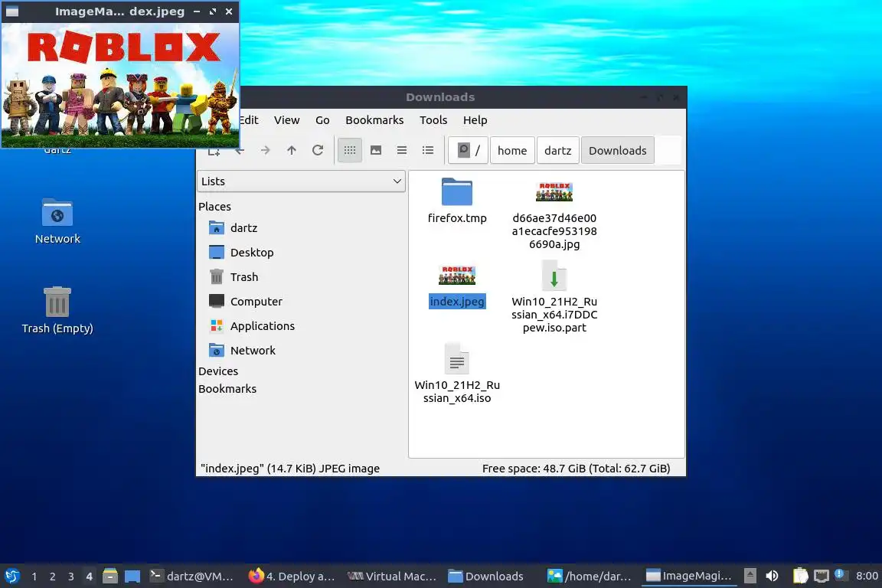Click the 8:00 clock in taskbar
This screenshot has height=588, width=882.
pyautogui.click(x=867, y=576)
